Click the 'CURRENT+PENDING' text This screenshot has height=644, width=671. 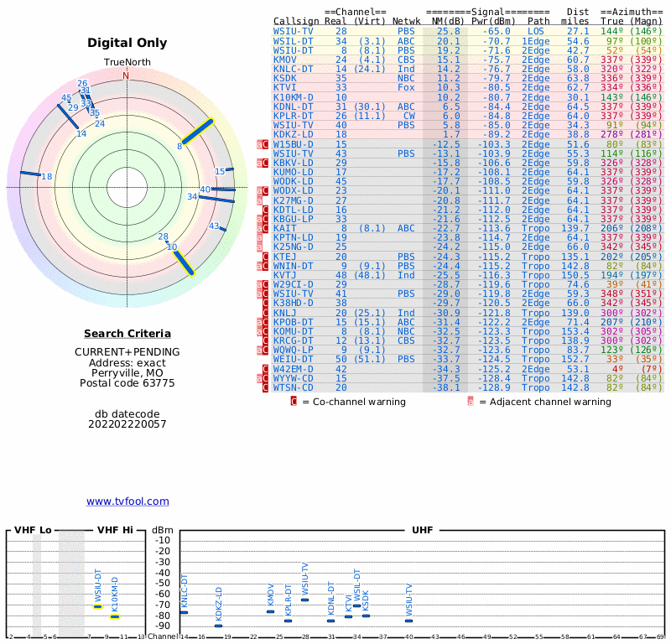127,351
